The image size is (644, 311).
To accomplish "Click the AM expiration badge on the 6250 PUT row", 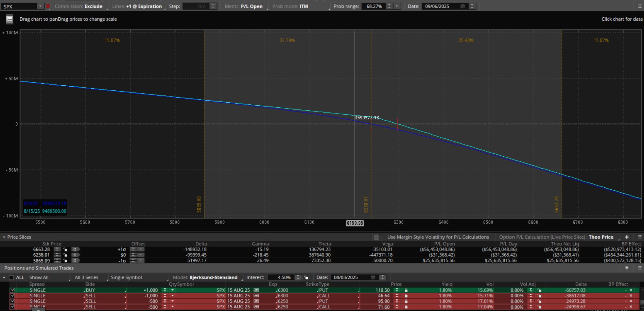I will pyautogui.click(x=256, y=301).
